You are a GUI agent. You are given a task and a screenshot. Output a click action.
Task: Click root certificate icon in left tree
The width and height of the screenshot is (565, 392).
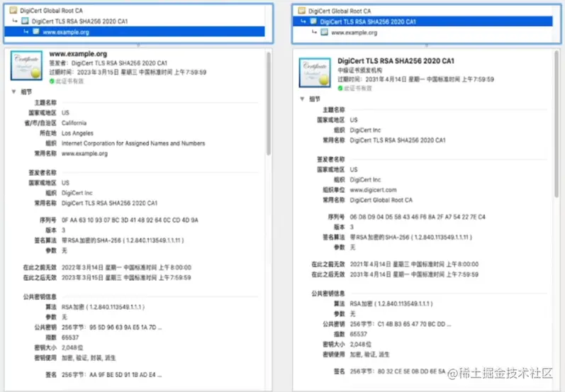click(x=13, y=11)
